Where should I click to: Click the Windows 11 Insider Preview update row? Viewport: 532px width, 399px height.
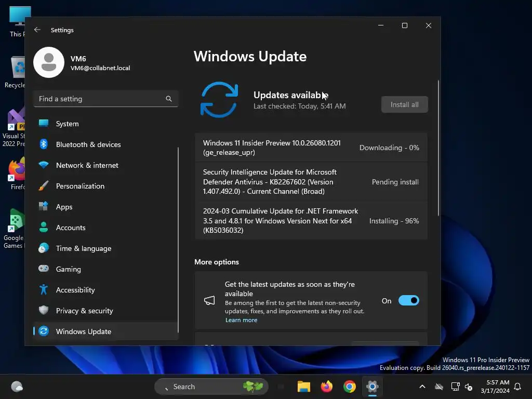coord(311,148)
